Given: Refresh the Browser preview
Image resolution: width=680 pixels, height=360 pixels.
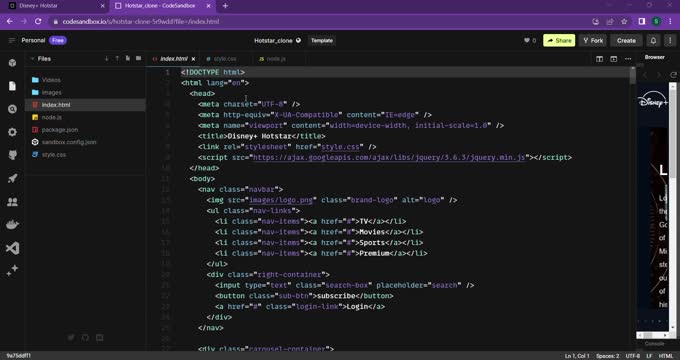Looking at the screenshot, I should pos(673,75).
